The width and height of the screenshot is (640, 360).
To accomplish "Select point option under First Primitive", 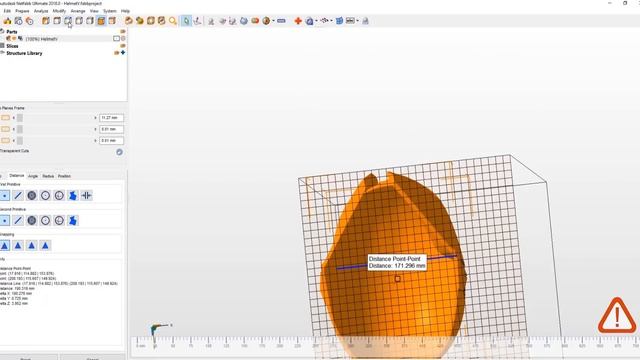I will click(x=4, y=196).
